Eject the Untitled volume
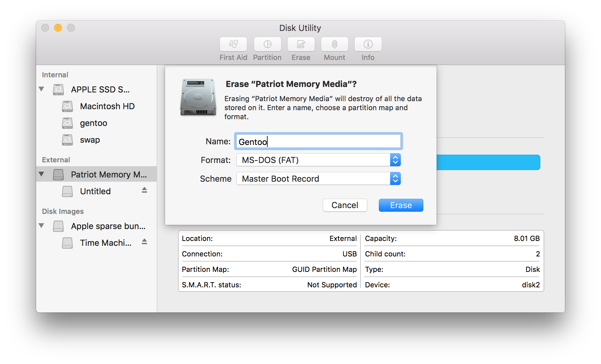Viewport: 601px width, 364px height. point(144,190)
